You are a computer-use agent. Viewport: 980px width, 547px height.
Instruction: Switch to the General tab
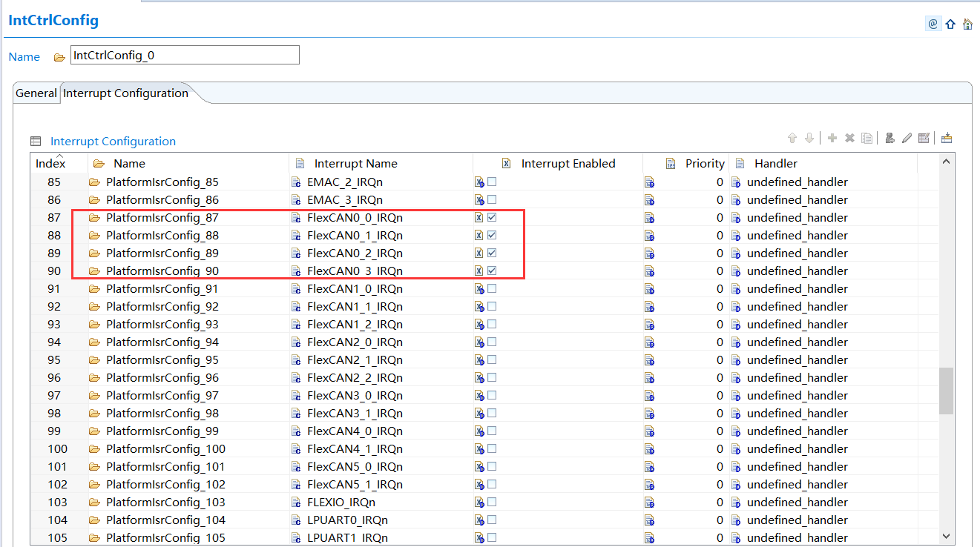[36, 93]
